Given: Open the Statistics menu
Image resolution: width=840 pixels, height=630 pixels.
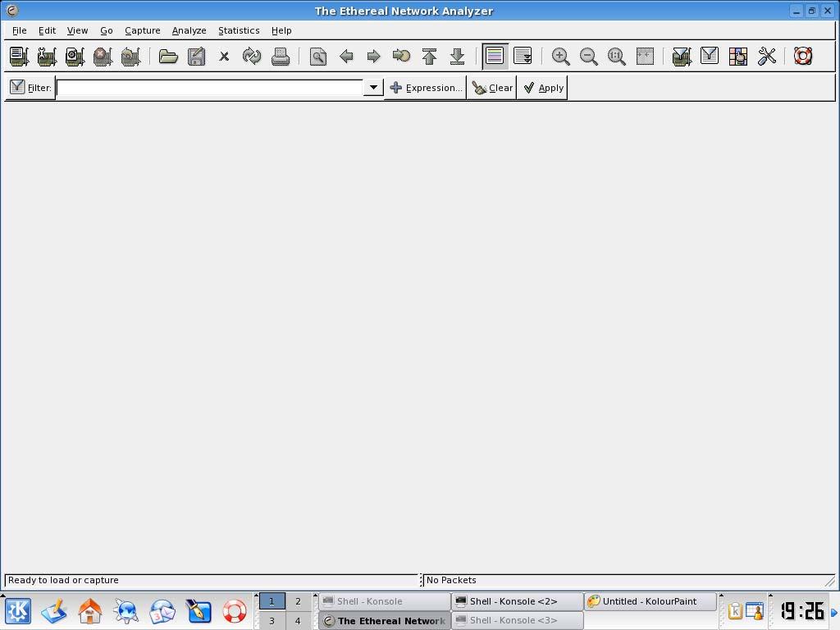Looking at the screenshot, I should 239,30.
